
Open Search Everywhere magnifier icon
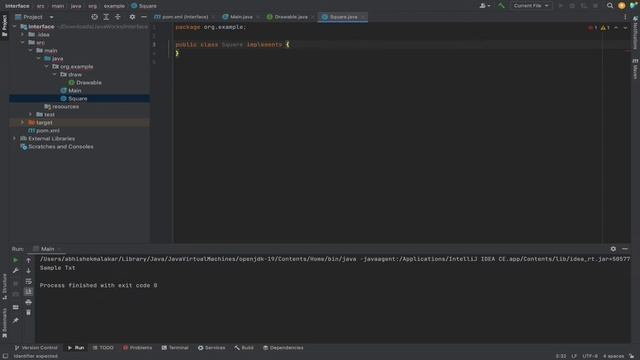point(610,6)
